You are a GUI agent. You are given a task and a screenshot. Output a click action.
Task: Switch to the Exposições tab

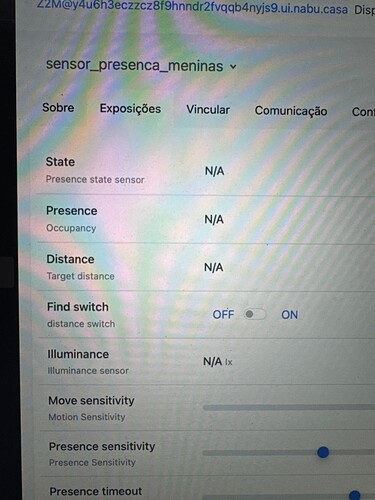pyautogui.click(x=130, y=109)
